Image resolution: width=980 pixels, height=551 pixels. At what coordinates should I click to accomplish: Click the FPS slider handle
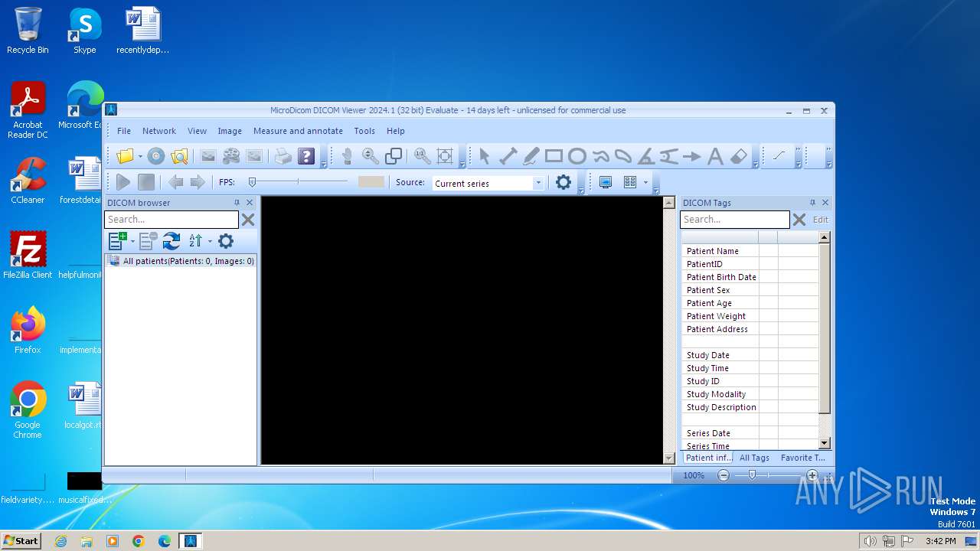252,182
